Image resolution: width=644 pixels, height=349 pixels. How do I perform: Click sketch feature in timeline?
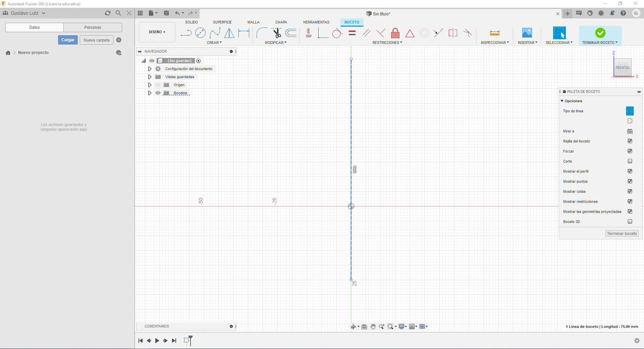coord(186,341)
